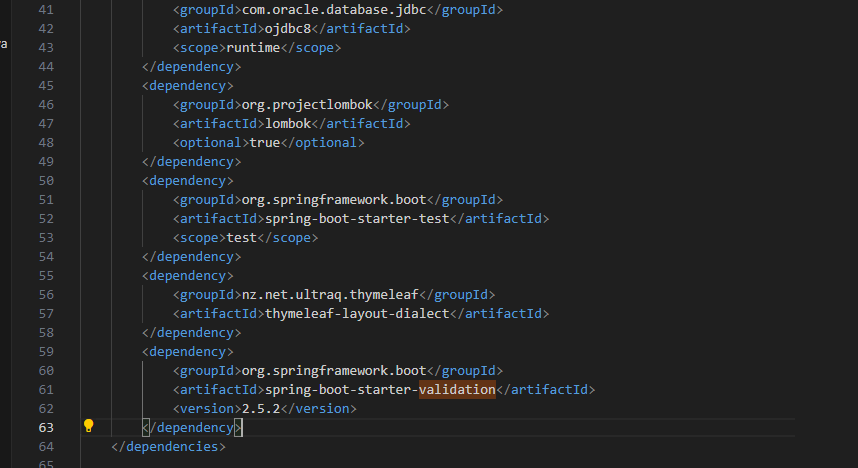Place cursor in scope value 'runtime'
Screen dimensions: 858x468
[253, 48]
